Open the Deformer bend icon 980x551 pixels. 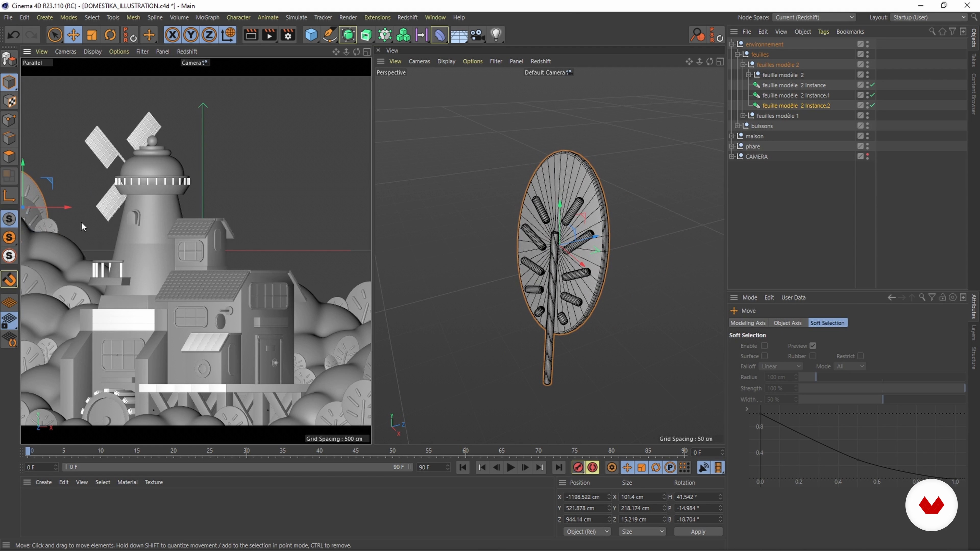[440, 35]
